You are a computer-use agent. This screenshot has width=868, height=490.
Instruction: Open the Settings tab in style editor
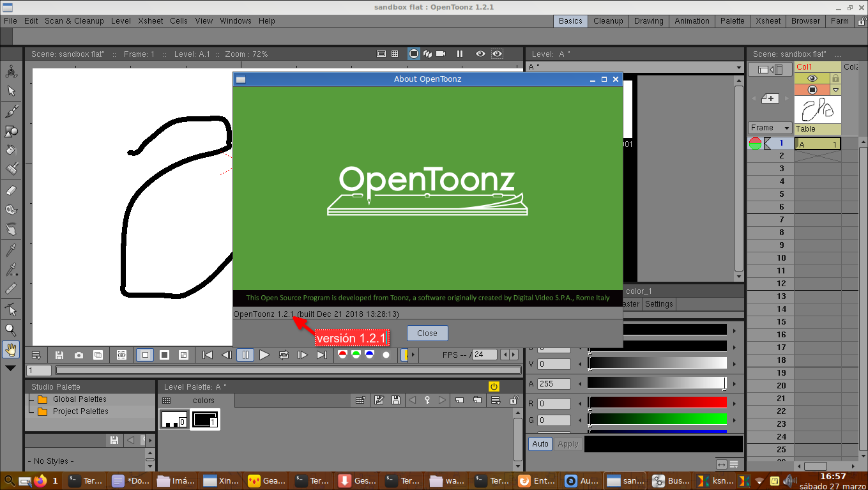pyautogui.click(x=659, y=304)
